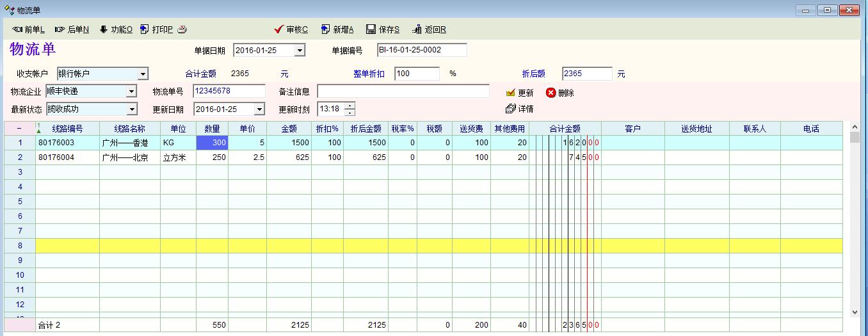
Task: Increase 更新时刻 time with up arrow
Action: (x=350, y=106)
